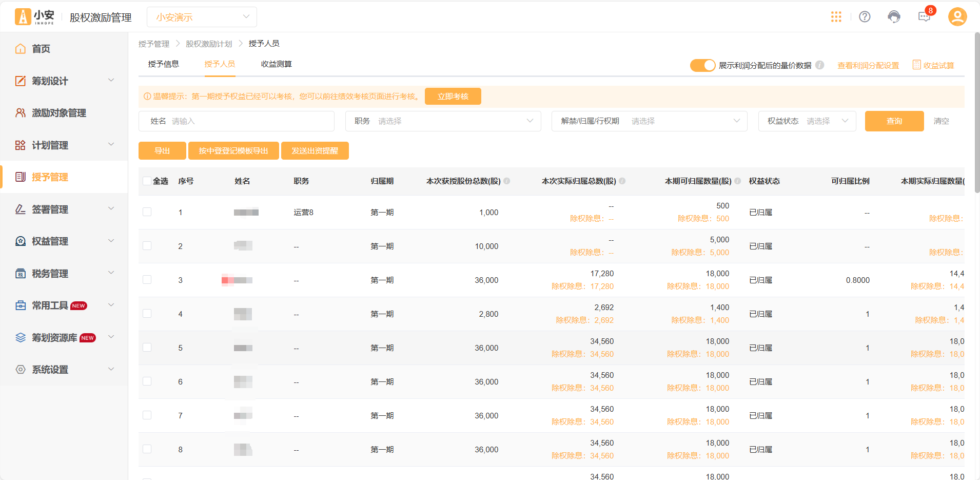This screenshot has width=980, height=480.
Task: Expand the 权益管理 sidebar menu
Action: point(111,241)
